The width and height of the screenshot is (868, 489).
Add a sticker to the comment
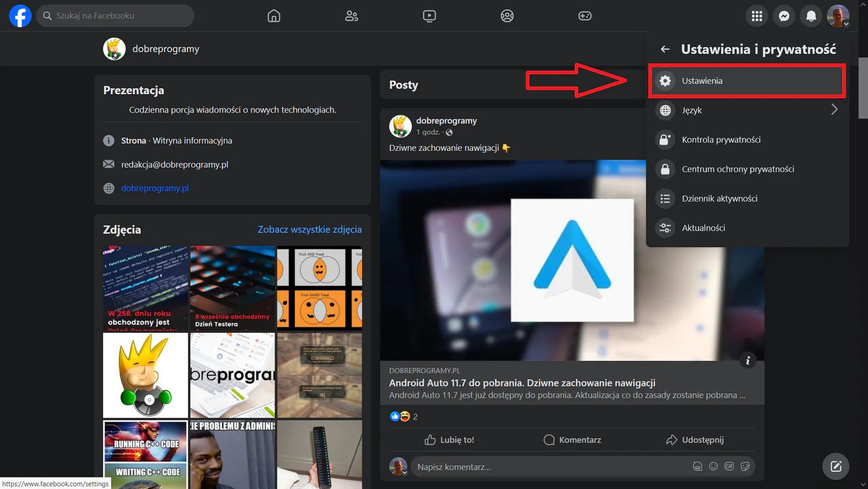pyautogui.click(x=745, y=467)
